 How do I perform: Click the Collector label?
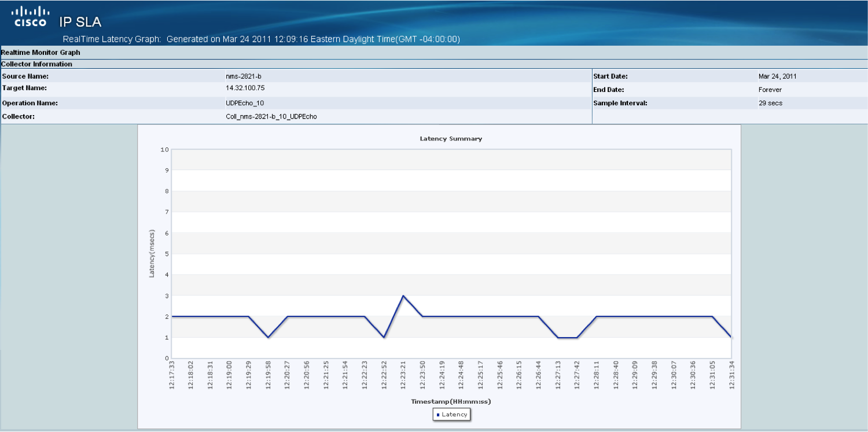19,116
